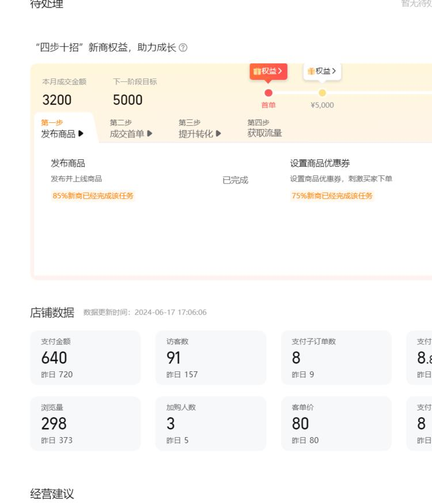Click the 发布并上线商品 description text
Screen dimensions: 432x504
77,179
